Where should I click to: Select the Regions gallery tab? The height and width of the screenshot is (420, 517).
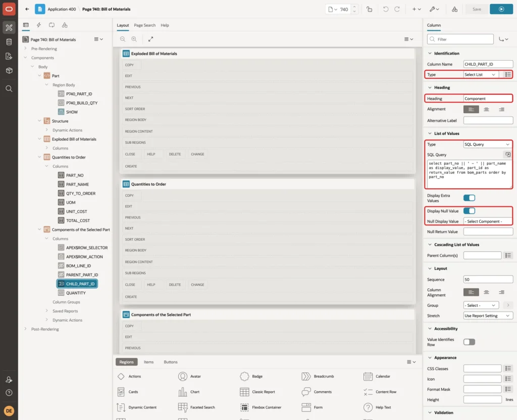point(127,362)
